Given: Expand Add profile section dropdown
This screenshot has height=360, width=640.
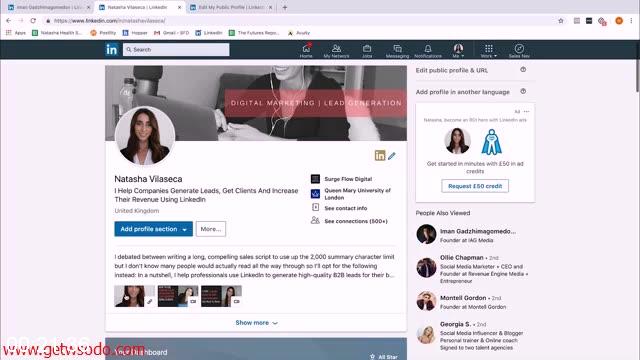Looking at the screenshot, I should pos(153,229).
